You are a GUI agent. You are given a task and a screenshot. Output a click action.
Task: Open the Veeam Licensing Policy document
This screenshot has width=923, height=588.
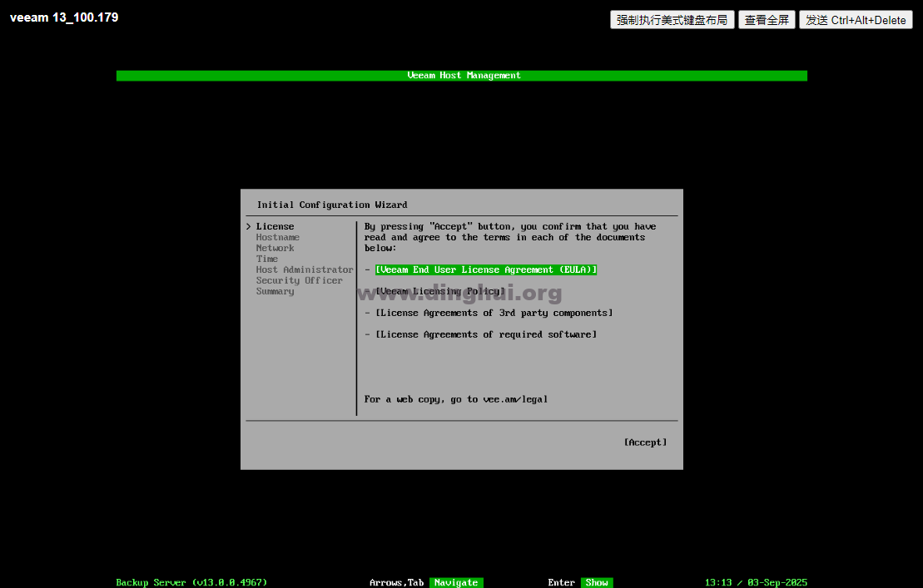click(x=440, y=291)
